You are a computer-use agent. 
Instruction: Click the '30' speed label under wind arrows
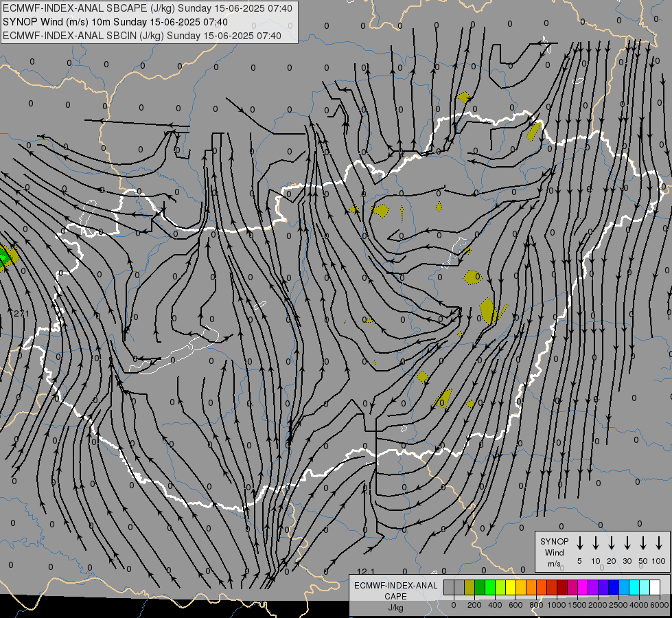[x=627, y=561]
